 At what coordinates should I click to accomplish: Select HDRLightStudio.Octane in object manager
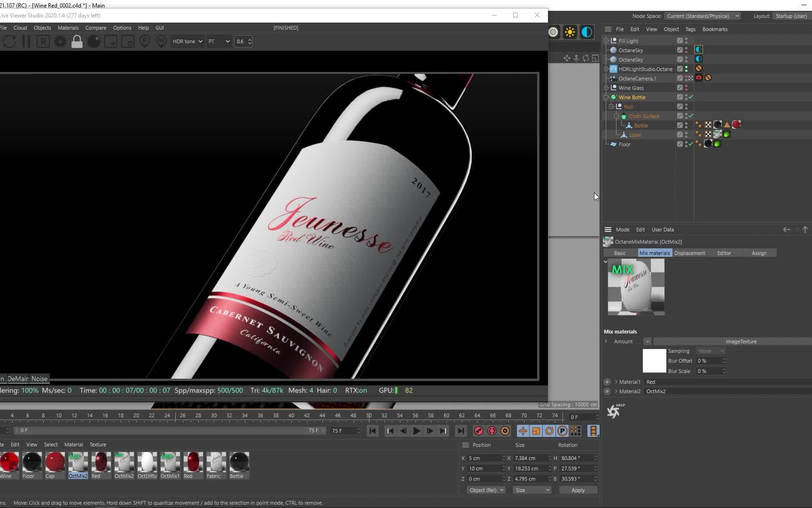point(646,69)
